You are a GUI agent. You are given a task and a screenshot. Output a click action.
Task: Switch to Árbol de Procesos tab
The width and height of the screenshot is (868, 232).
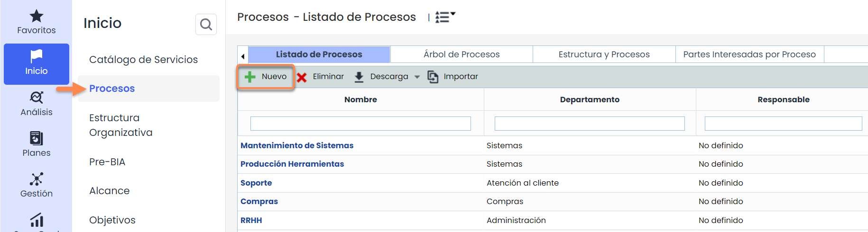[x=462, y=54]
